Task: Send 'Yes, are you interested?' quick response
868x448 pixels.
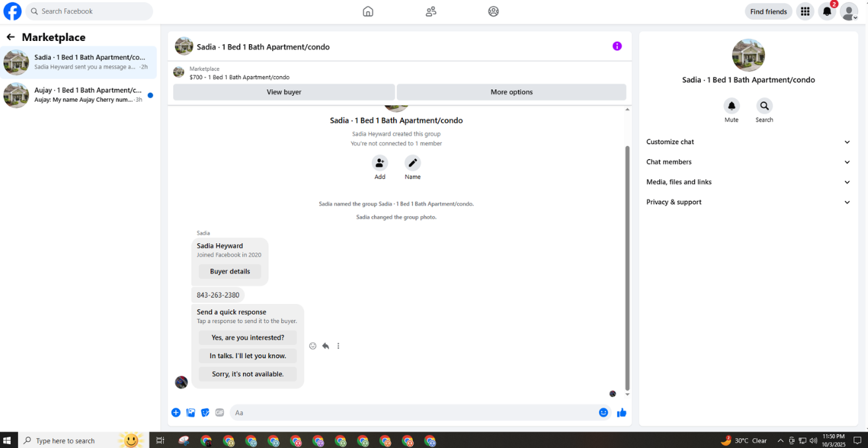Action: (x=248, y=337)
